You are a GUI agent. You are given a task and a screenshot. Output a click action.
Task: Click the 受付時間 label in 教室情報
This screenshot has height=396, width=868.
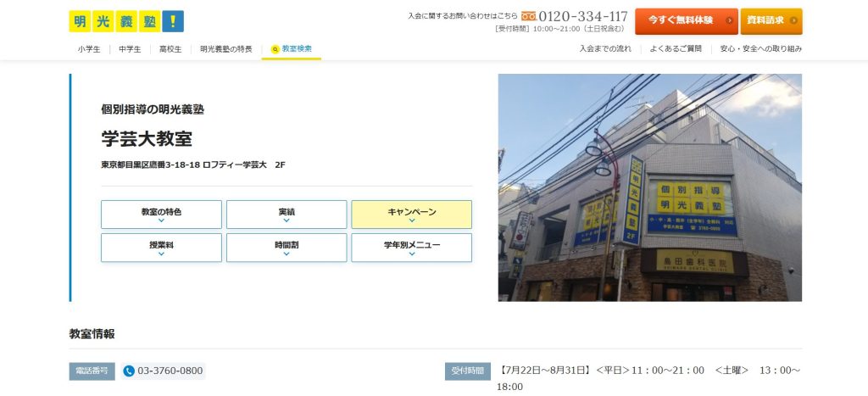coord(468,371)
